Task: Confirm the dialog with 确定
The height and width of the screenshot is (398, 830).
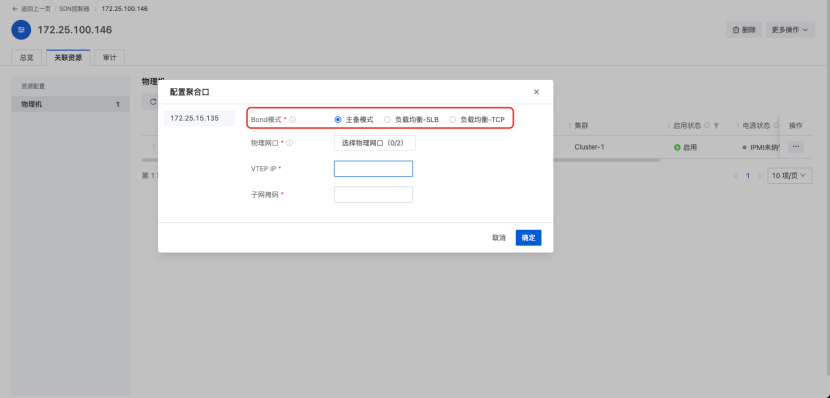Action: (528, 238)
